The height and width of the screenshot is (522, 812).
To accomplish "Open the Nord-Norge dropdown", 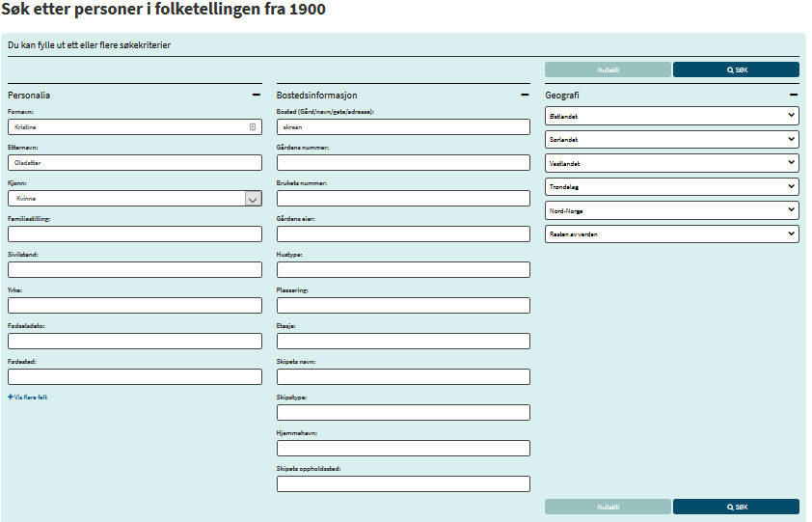I will pyautogui.click(x=671, y=210).
